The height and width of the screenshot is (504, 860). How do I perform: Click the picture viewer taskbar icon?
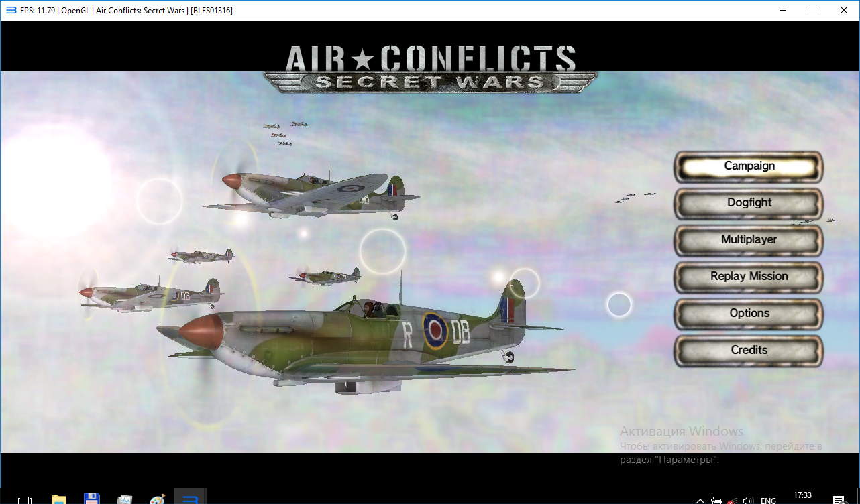point(125,499)
